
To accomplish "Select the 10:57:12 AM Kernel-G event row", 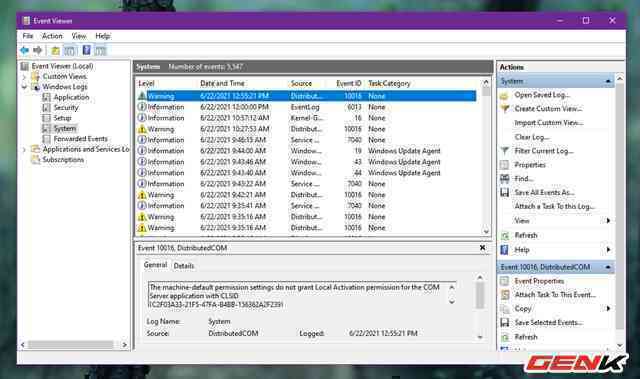I will point(307,118).
